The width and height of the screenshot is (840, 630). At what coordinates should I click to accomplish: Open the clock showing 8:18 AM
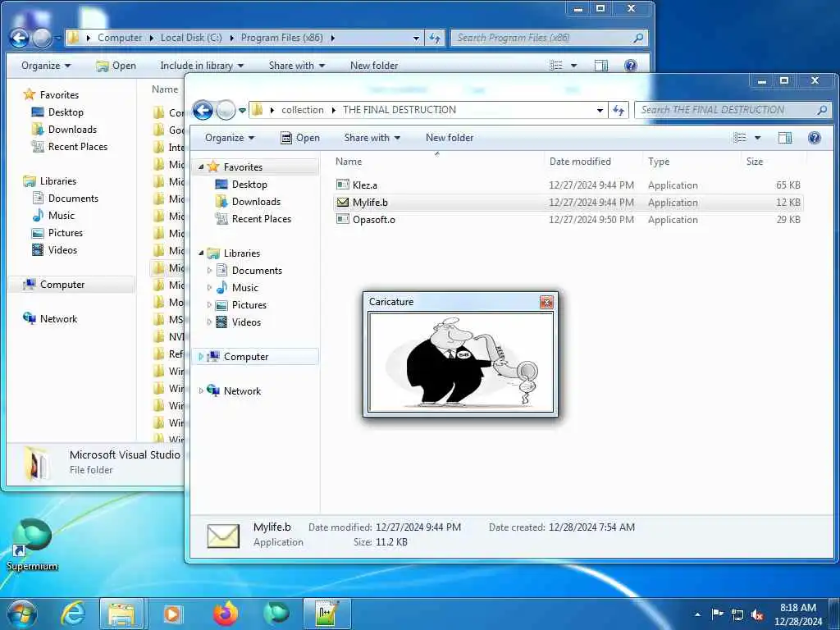[798, 614]
